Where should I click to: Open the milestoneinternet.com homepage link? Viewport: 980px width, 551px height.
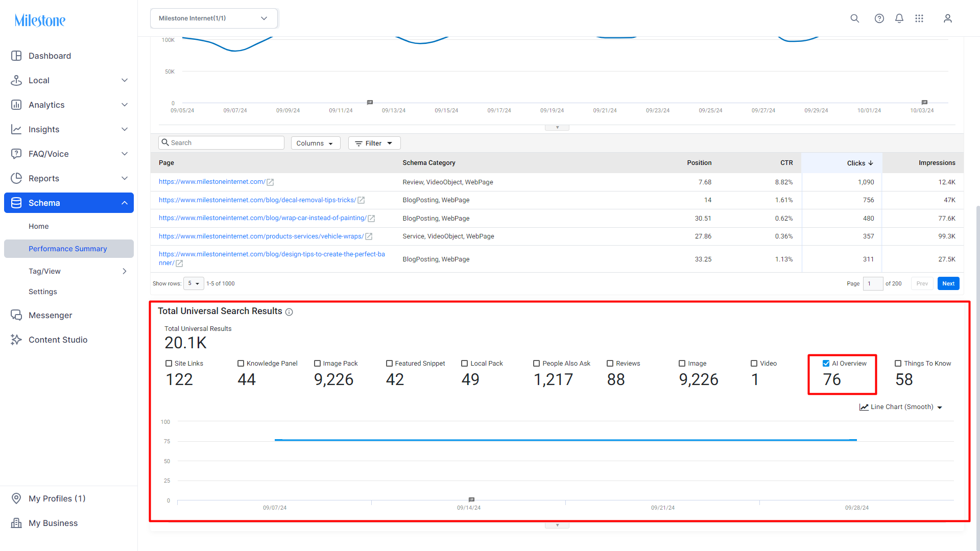click(x=212, y=182)
